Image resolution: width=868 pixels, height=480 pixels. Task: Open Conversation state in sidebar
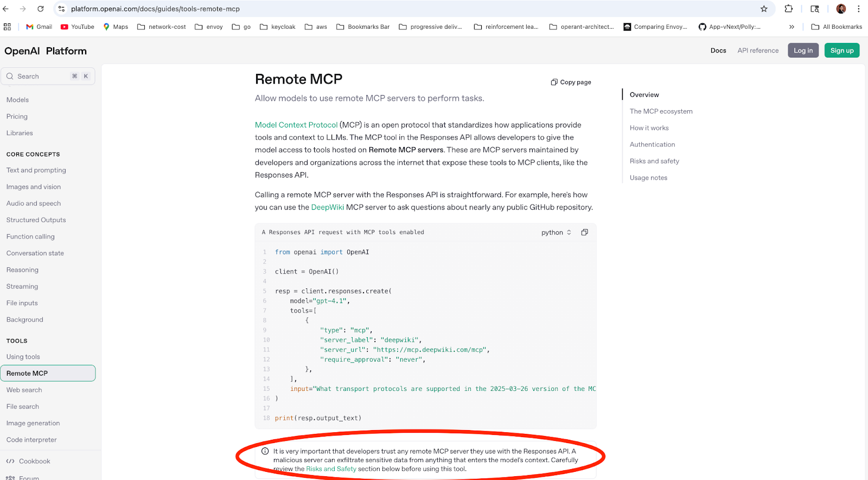(35, 253)
